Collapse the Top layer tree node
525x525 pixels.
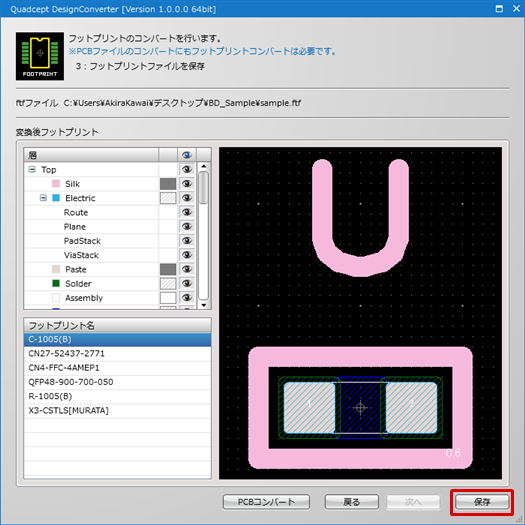click(x=32, y=169)
